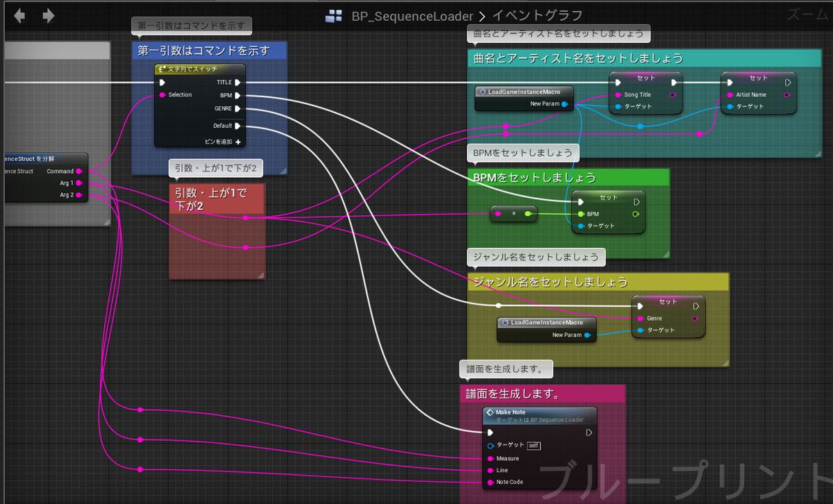Click the switch node's input exec pin

[x=162, y=82]
